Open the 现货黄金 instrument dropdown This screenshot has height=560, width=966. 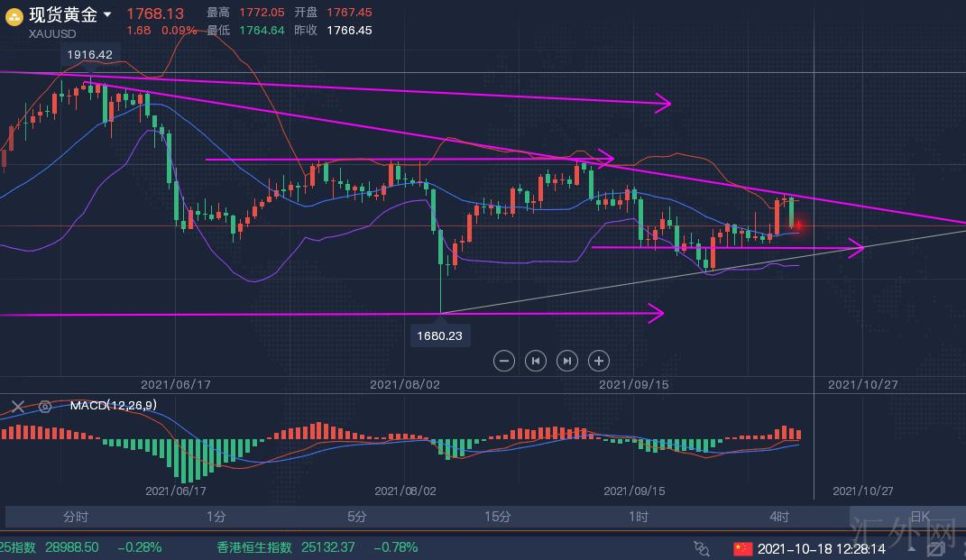point(107,14)
